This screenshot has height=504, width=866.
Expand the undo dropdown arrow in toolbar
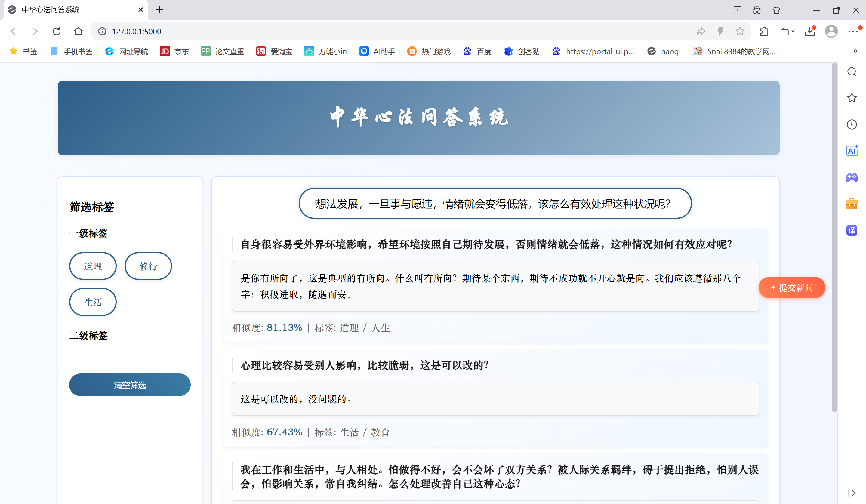click(x=793, y=32)
